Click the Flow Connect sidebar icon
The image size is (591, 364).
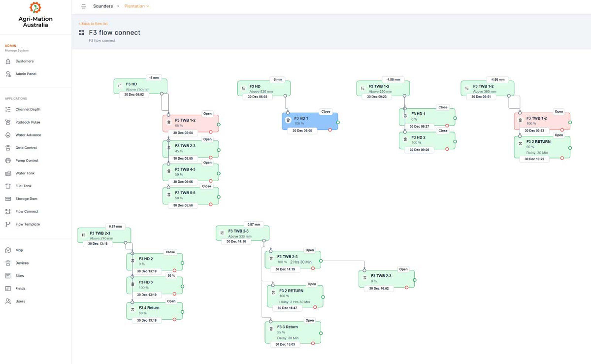pos(8,212)
